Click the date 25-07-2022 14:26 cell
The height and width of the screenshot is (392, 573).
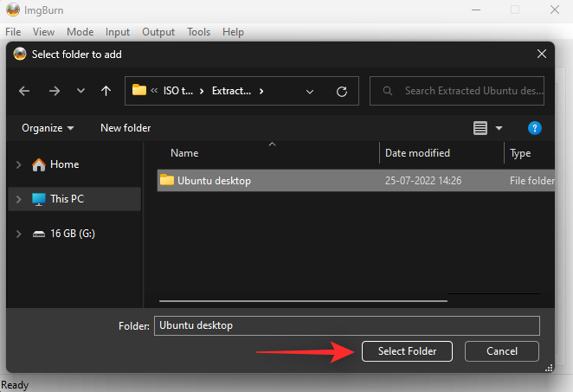423,181
